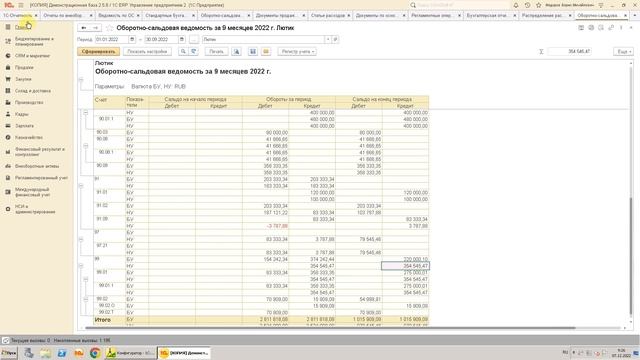
Task: Open Chrome from the taskbar
Action: pyautogui.click(x=95, y=353)
